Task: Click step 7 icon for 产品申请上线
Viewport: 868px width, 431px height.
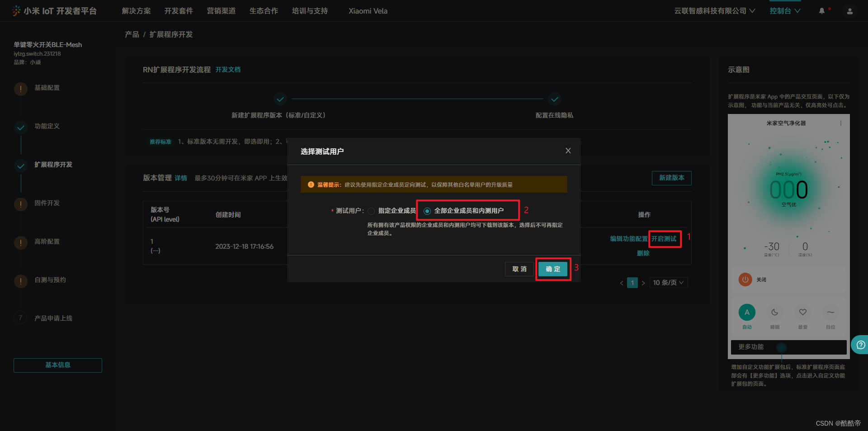Action: (x=21, y=318)
